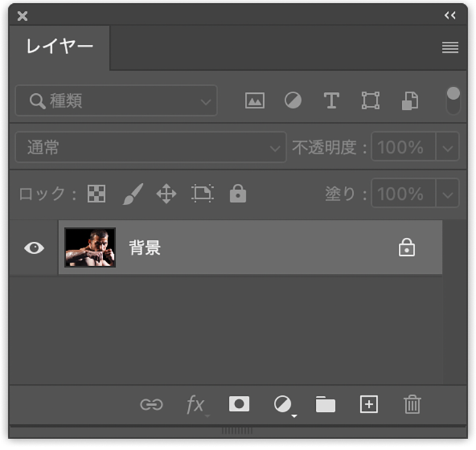Click the add layer mask icon
This screenshot has height=450, width=476.
click(x=239, y=404)
